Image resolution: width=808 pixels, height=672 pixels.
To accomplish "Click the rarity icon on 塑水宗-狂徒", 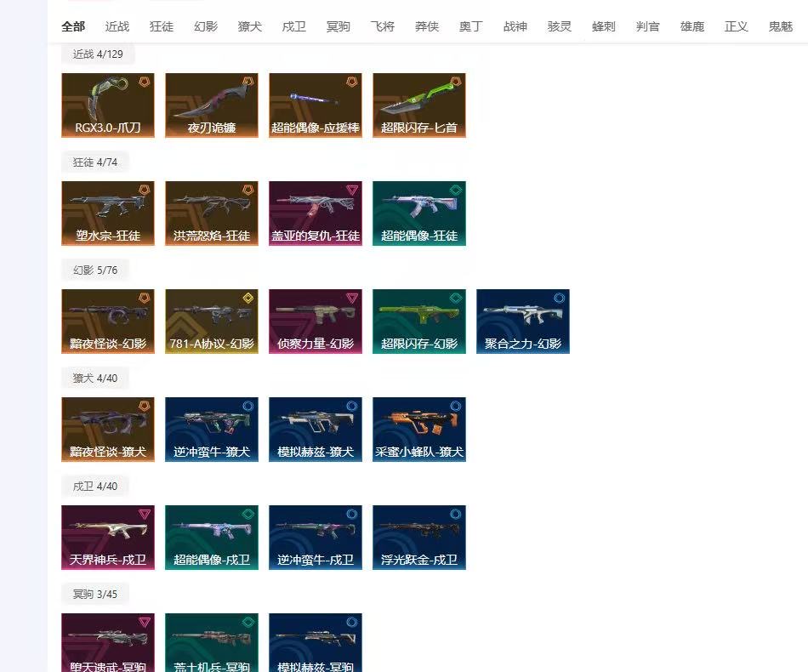I will pos(144,190).
